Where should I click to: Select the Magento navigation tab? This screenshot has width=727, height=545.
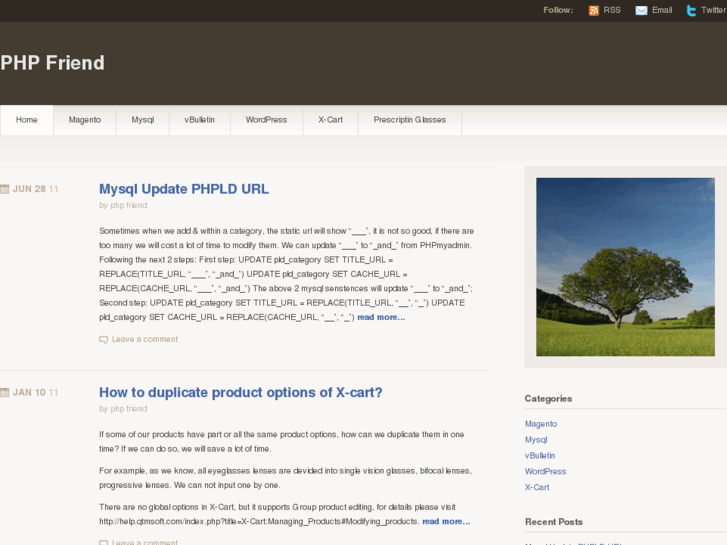(85, 120)
